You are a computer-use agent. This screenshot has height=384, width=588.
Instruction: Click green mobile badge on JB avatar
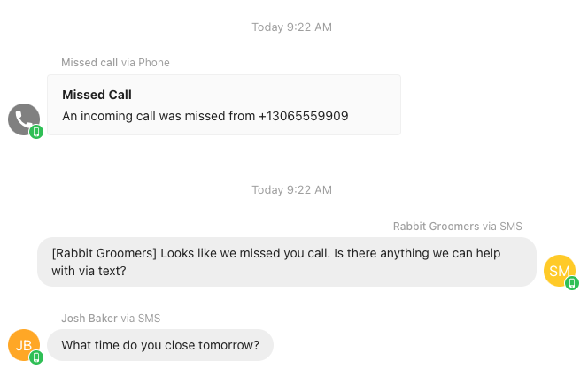pos(36,357)
